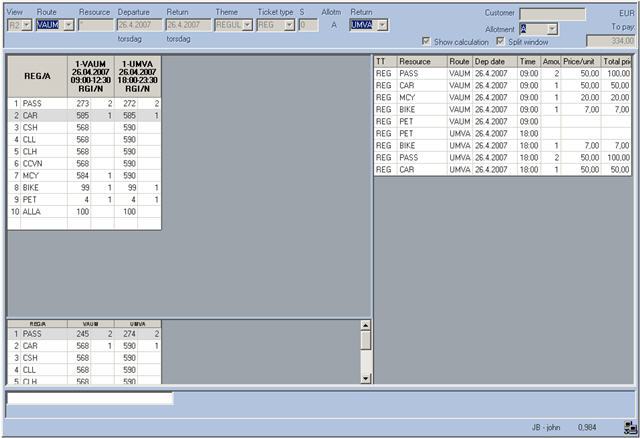This screenshot has width=640, height=438.
Task: Click JB - john user in status bar
Action: [546, 427]
